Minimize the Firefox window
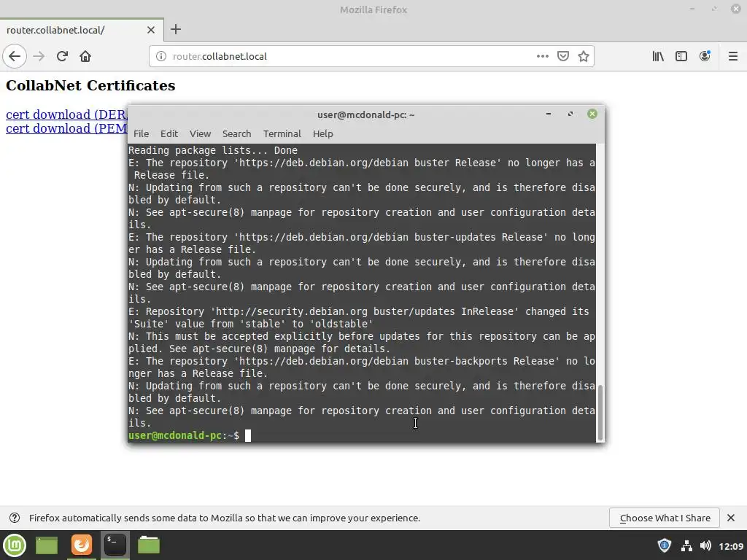The height and width of the screenshot is (560, 747). pos(692,9)
